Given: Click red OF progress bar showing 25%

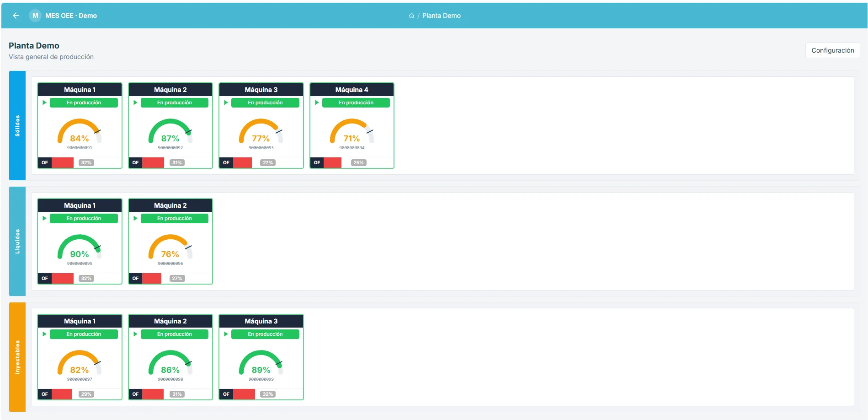Looking at the screenshot, I should pos(332,162).
